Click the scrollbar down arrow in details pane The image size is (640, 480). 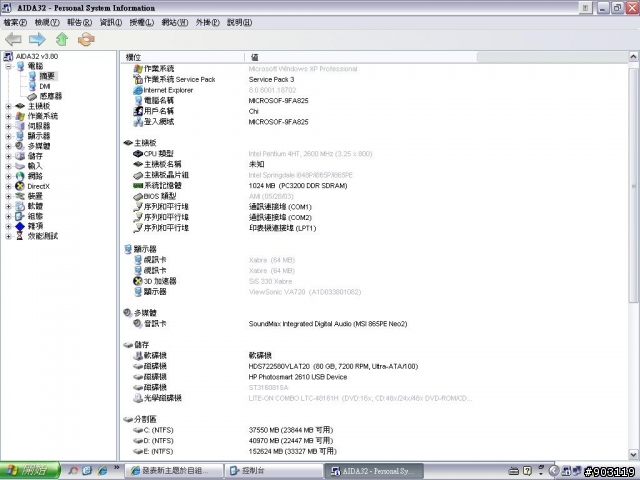(x=633, y=454)
